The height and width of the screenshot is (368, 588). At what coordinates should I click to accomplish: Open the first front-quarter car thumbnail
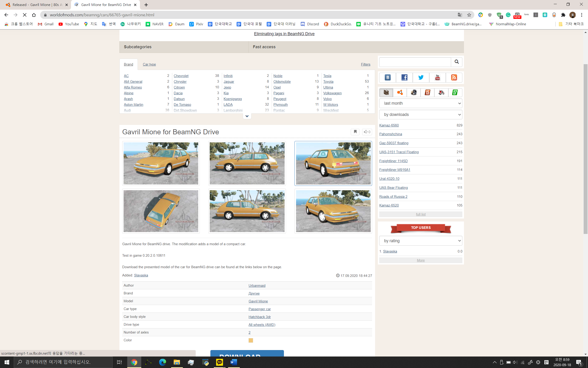(x=161, y=163)
